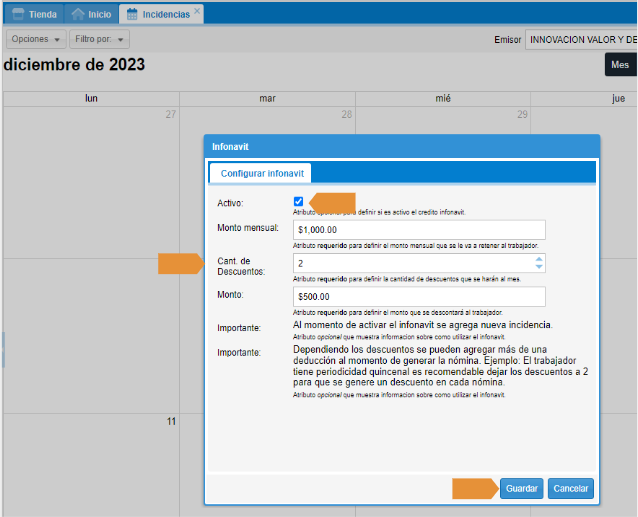Click the Inicio home icon

tap(78, 14)
